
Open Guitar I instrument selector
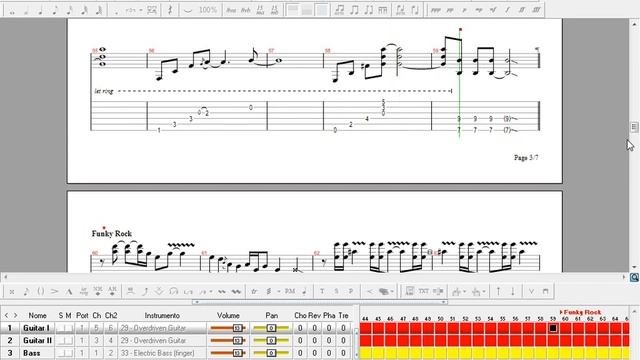pos(162,328)
